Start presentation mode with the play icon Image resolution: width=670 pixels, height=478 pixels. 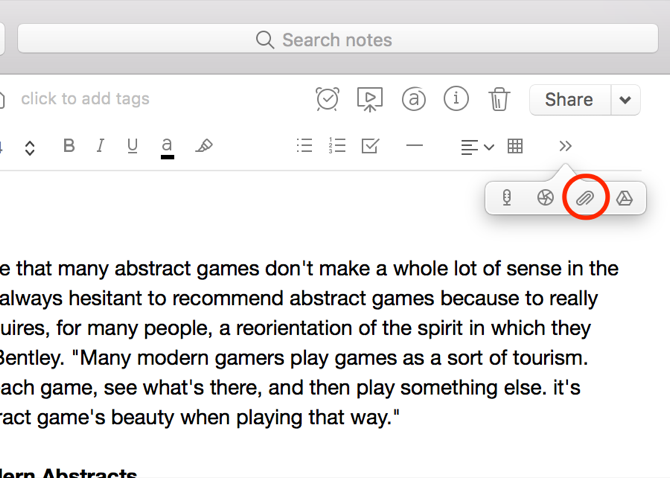point(370,100)
